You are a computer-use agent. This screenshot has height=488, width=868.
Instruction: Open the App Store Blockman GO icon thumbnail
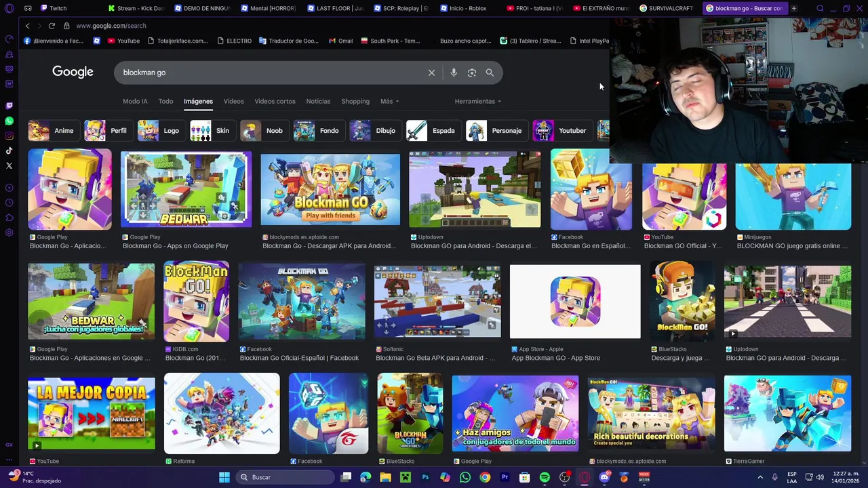575,302
